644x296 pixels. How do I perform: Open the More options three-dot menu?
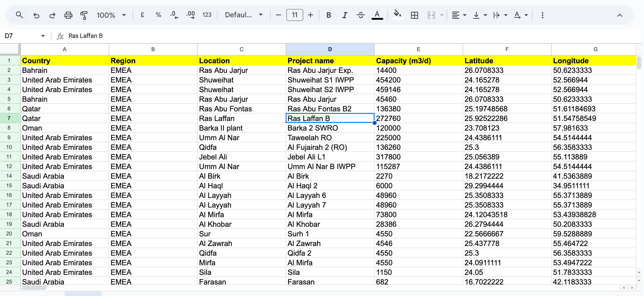542,15
